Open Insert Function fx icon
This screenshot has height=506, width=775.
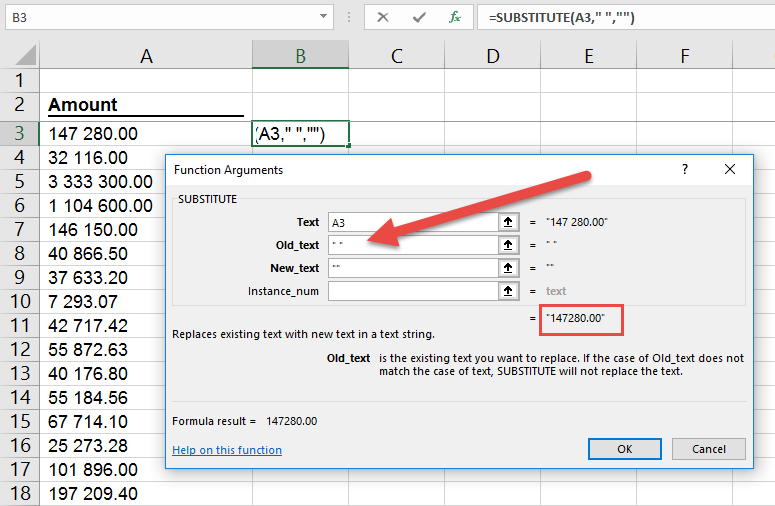click(x=455, y=18)
